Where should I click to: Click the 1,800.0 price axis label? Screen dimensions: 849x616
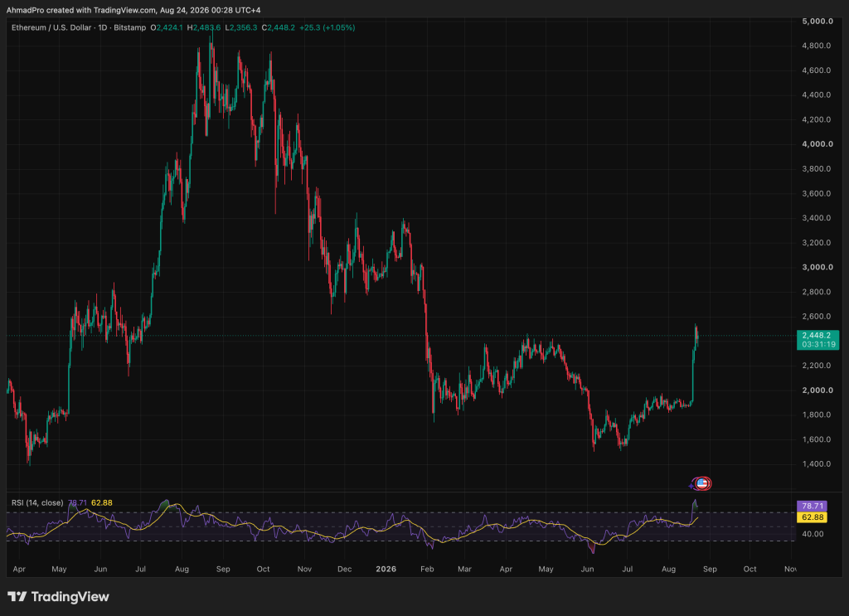817,415
